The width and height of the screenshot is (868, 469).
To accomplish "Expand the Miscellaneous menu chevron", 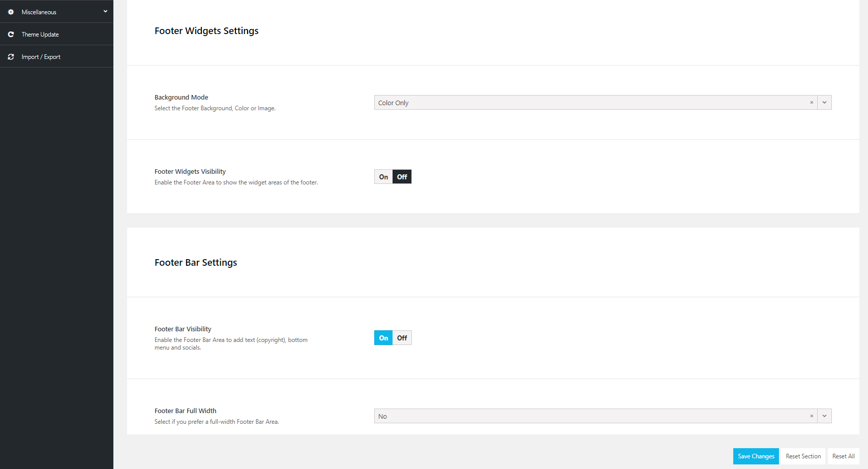I will coord(105,11).
